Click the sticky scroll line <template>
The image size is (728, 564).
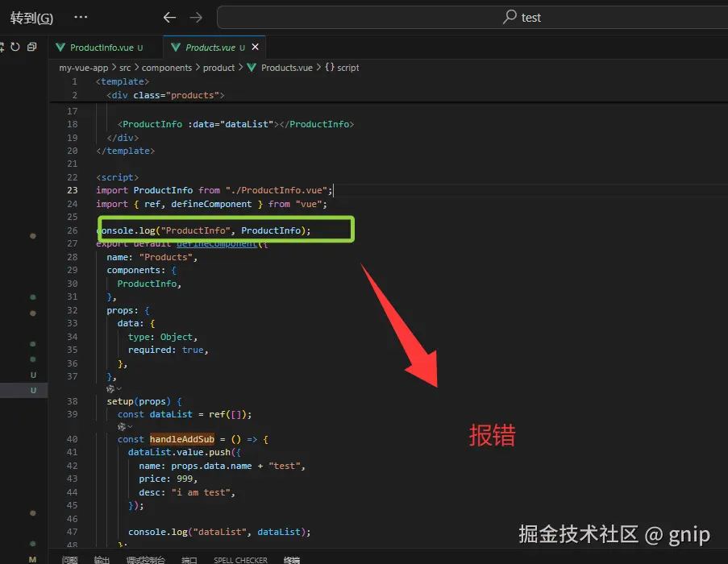[123, 81]
